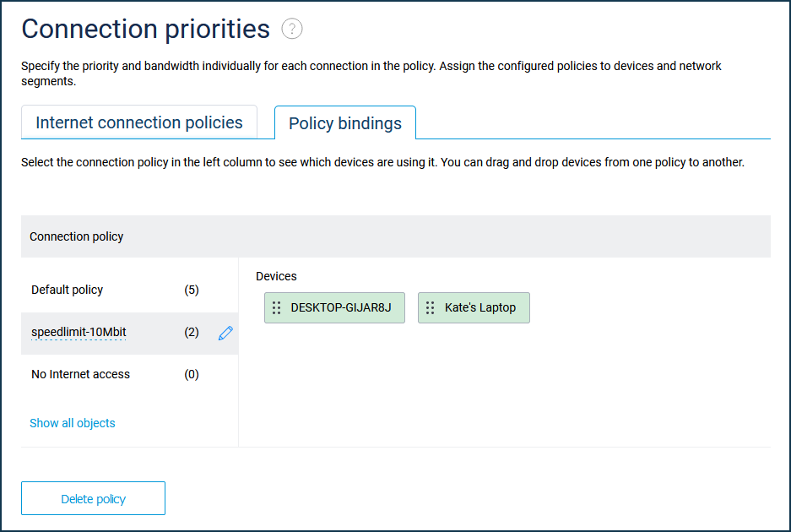Click the drag-and-drop instruction text
This screenshot has height=532, width=791.
[382, 162]
